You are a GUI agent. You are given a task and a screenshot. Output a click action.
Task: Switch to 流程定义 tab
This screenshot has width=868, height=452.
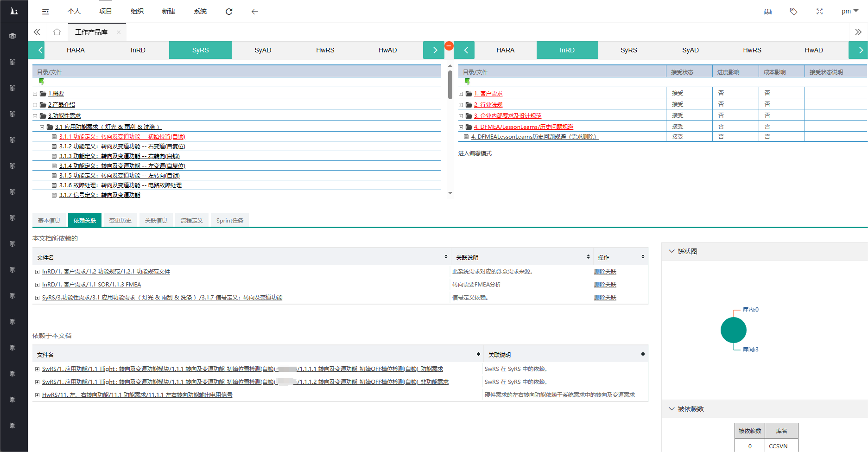coord(192,220)
